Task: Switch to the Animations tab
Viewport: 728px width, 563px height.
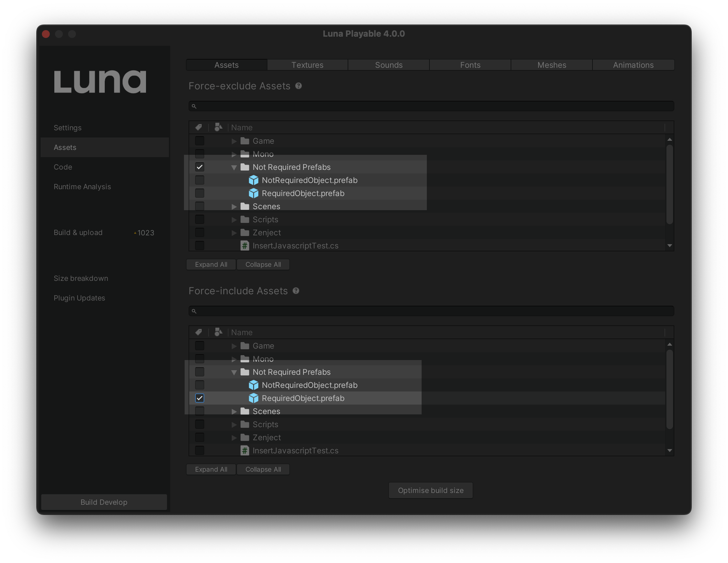Action: click(x=633, y=65)
